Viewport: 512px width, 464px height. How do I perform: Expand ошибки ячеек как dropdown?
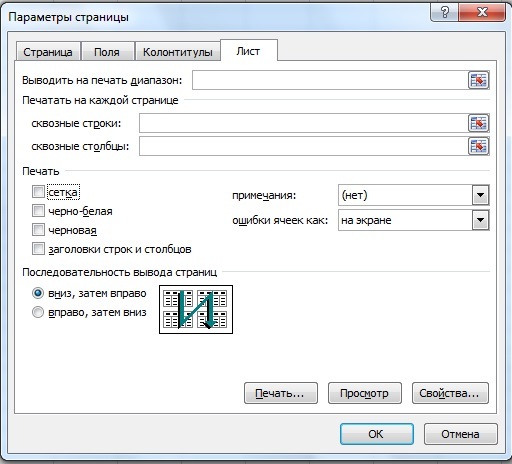480,220
